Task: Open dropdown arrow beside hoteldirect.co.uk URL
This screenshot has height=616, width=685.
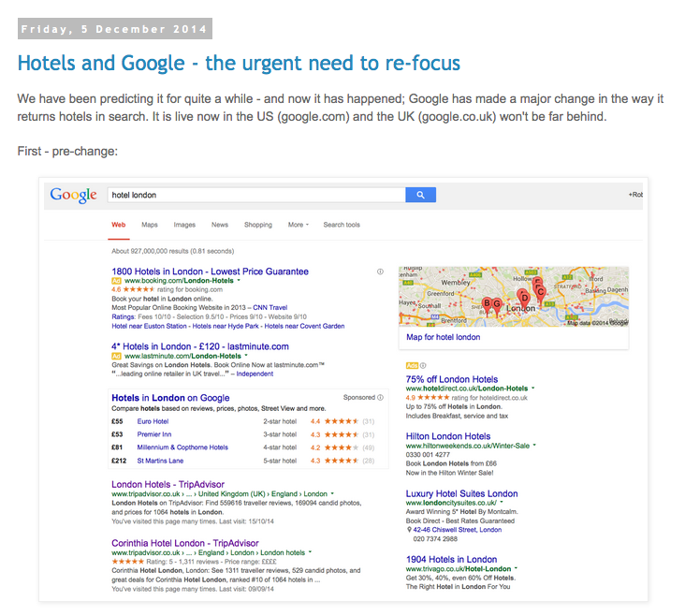Action: (x=533, y=389)
